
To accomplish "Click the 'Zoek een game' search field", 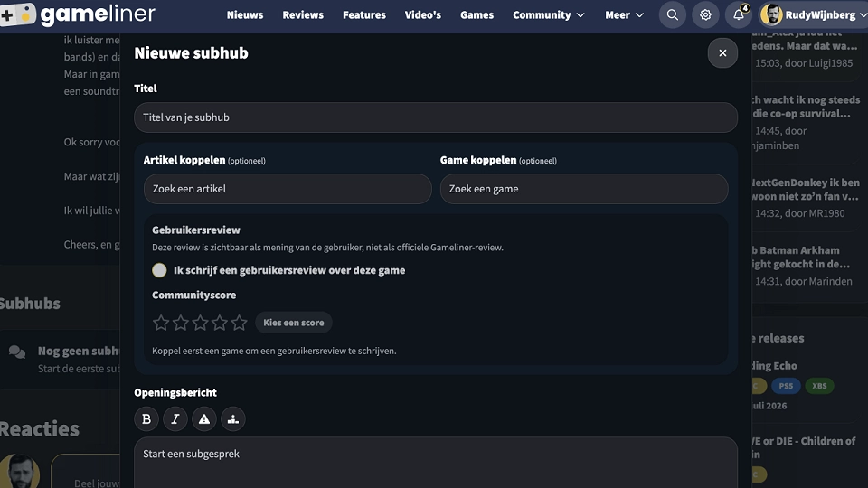I will 584,189.
